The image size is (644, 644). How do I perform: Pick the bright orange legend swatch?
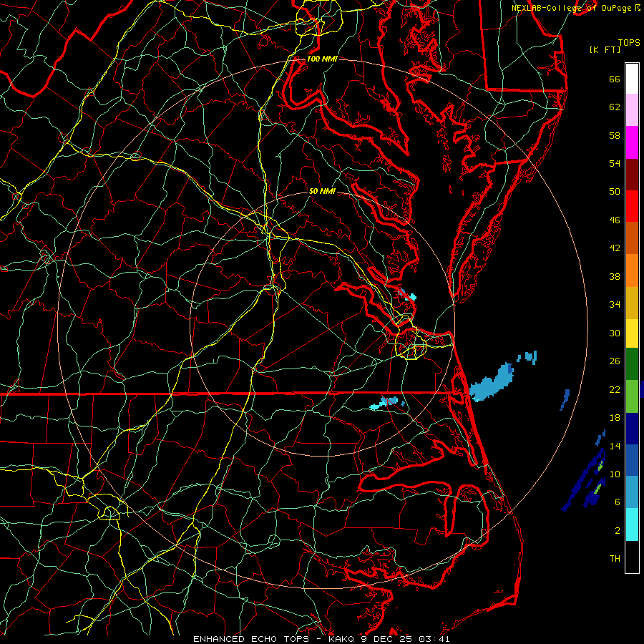point(632,270)
